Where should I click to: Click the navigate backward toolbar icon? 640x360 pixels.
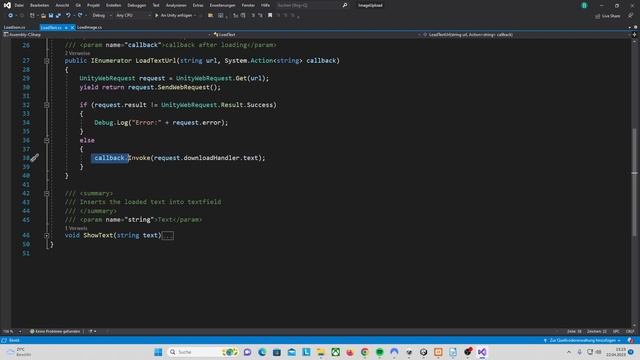click(x=10, y=16)
